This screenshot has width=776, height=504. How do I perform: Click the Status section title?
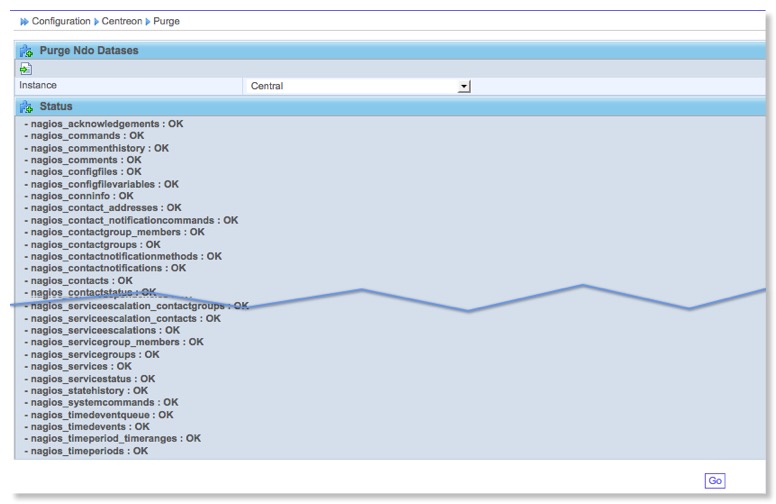pos(55,106)
